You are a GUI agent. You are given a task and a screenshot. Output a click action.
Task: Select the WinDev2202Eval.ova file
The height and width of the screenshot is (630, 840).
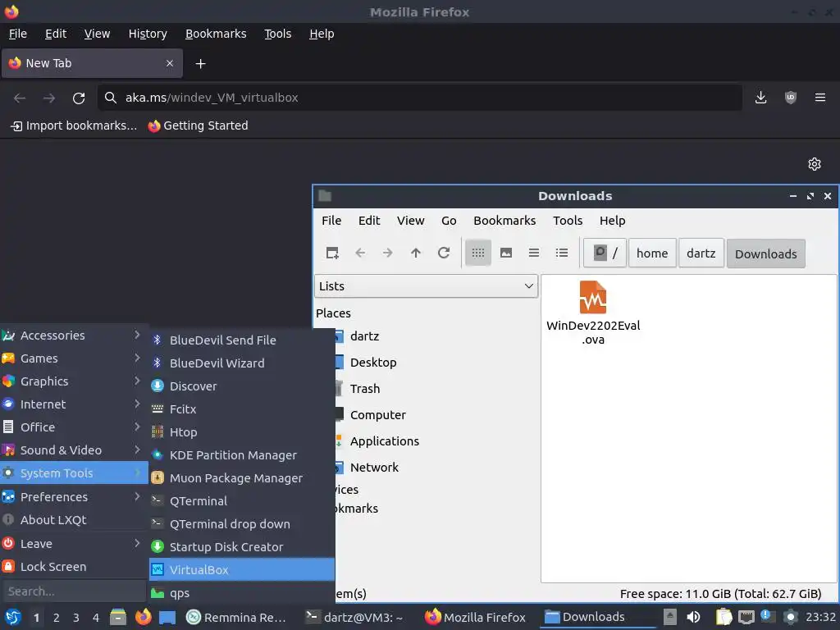(593, 313)
